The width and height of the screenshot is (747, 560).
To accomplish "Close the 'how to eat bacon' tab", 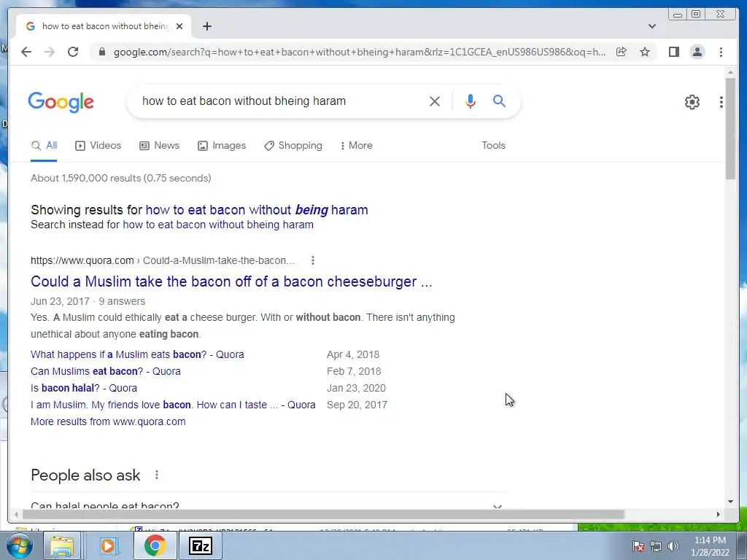I will tap(179, 26).
